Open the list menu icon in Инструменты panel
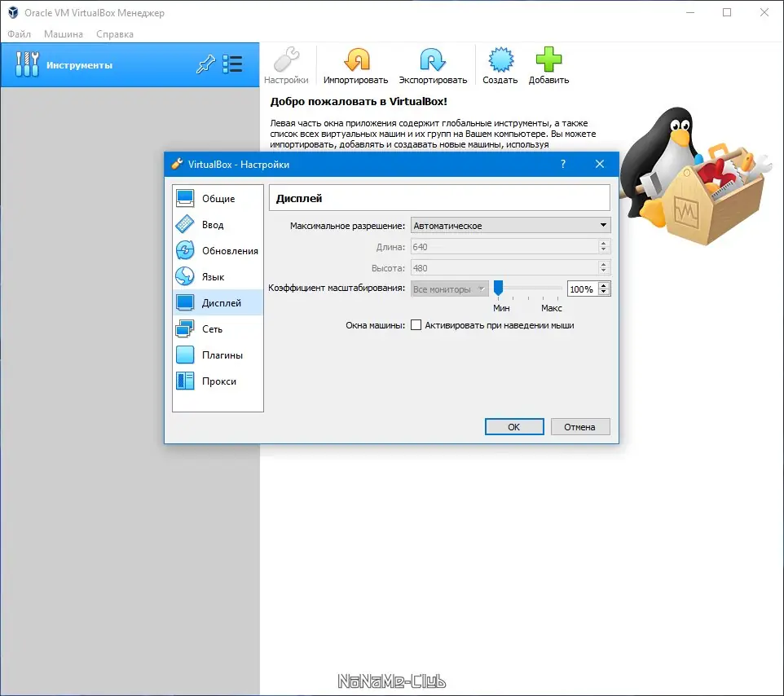The image size is (784, 696). 232,64
